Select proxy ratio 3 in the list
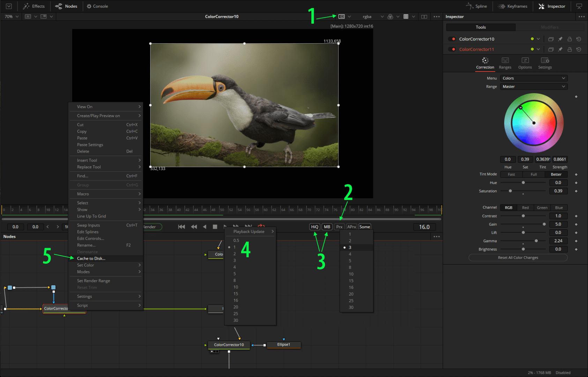The image size is (588, 377). [350, 247]
